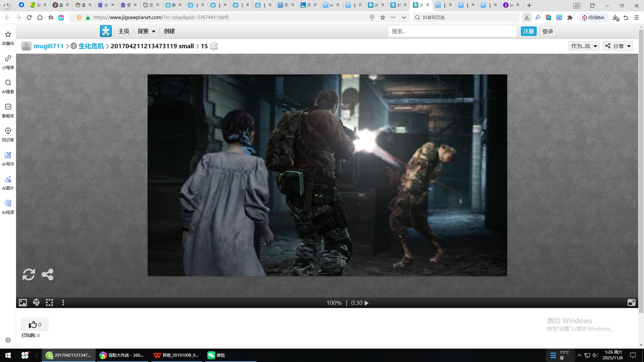Expand the 探索 dropdown menu
Screen dimensions: 644x362
tap(147, 31)
